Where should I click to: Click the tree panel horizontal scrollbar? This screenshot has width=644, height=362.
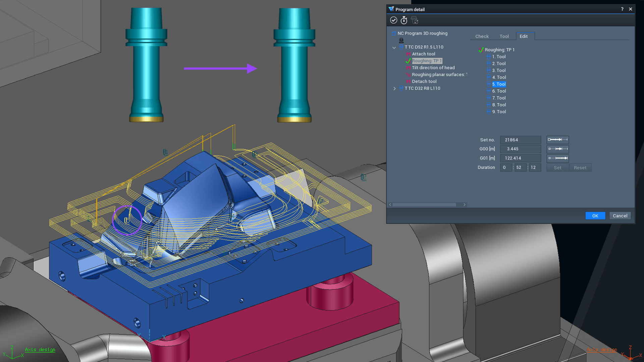(x=424, y=204)
